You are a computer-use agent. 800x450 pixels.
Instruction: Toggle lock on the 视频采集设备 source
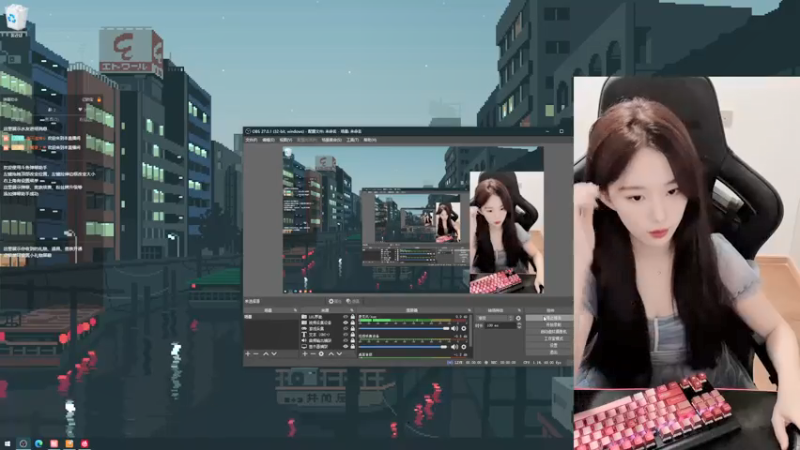pos(353,323)
